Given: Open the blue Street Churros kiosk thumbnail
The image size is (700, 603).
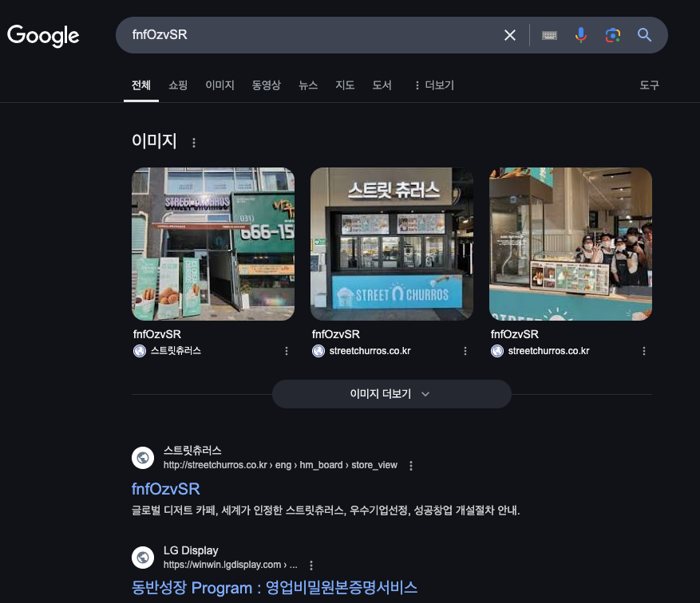Looking at the screenshot, I should coord(392,243).
